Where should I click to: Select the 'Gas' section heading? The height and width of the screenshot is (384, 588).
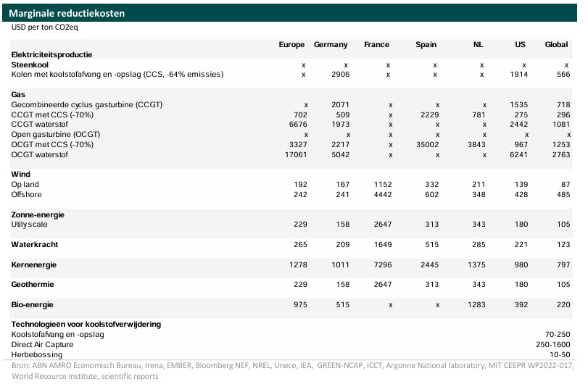click(18, 94)
